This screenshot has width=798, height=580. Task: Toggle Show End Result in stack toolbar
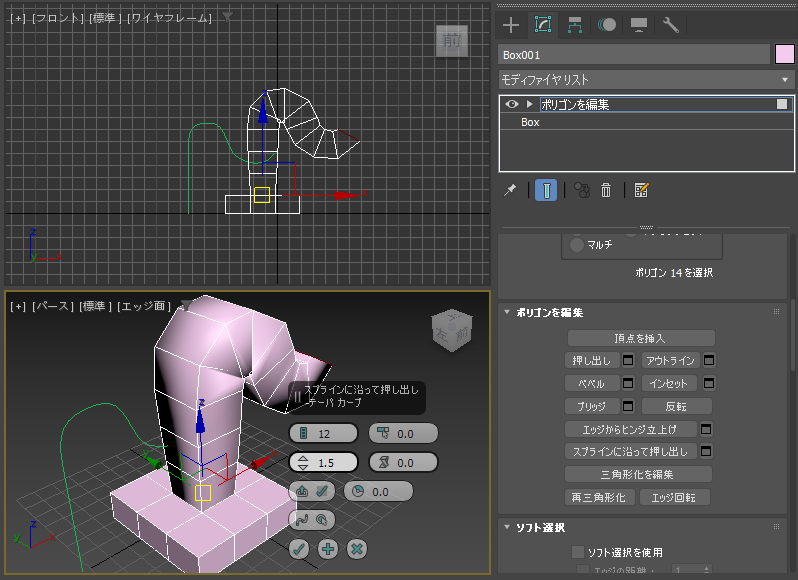pos(546,190)
